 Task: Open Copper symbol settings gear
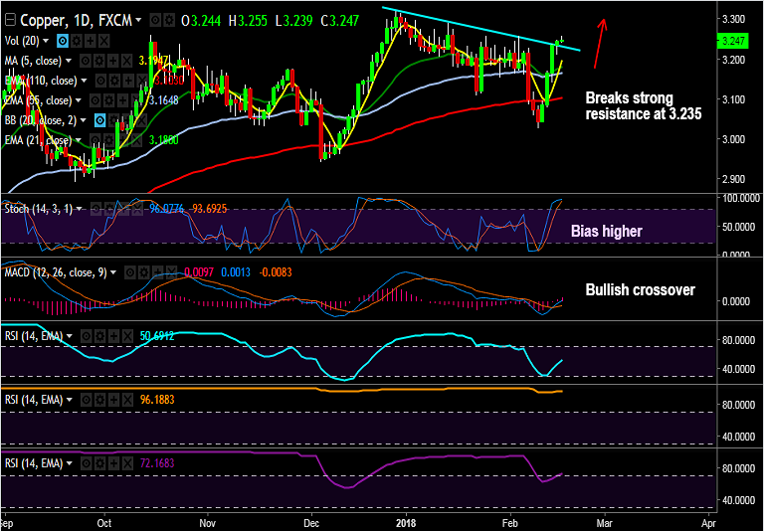point(169,20)
